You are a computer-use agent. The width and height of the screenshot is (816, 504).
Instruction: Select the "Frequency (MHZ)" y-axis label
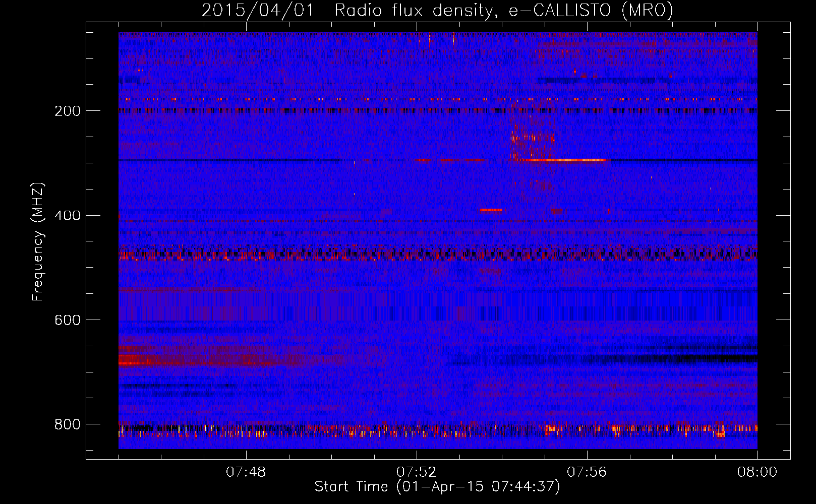(38, 241)
